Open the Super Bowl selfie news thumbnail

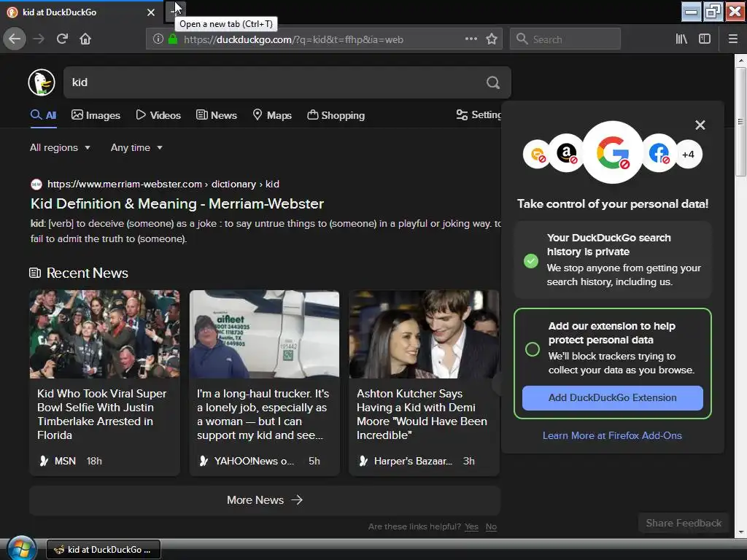tap(105, 334)
